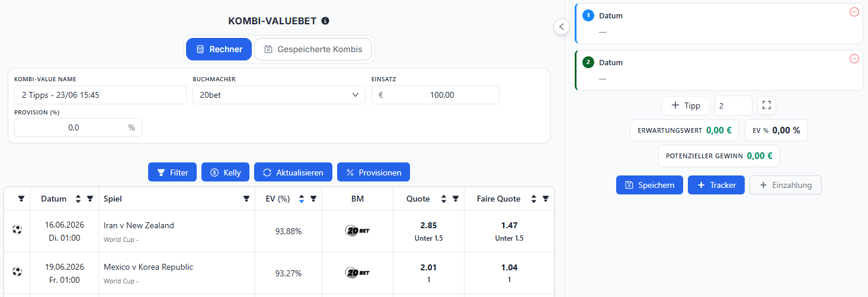Select the tip 2 Datum card

[x=719, y=70]
